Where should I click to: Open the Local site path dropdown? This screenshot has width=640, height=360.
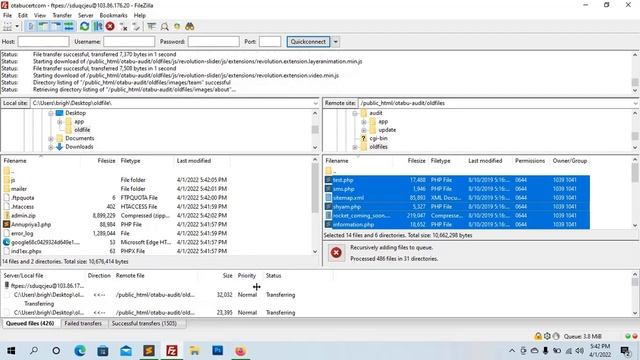click(x=315, y=103)
